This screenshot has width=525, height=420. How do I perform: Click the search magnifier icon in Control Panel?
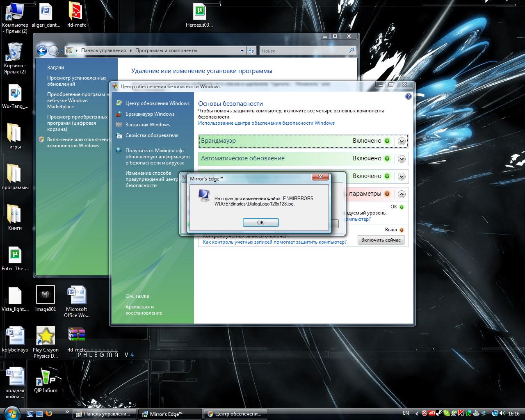coord(352,50)
